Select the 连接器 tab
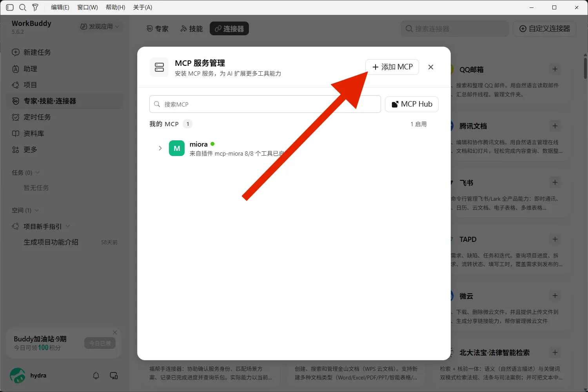Viewport: 588px width, 392px height. click(229, 29)
